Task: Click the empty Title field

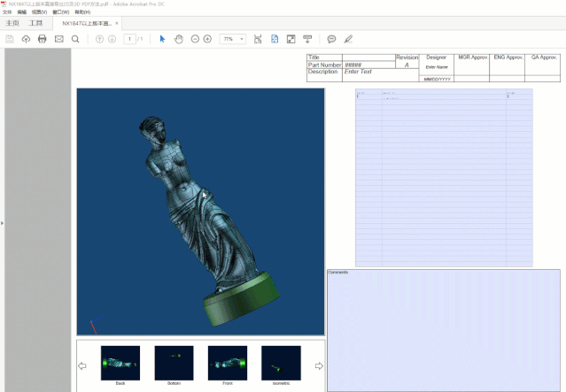Action: [368, 58]
